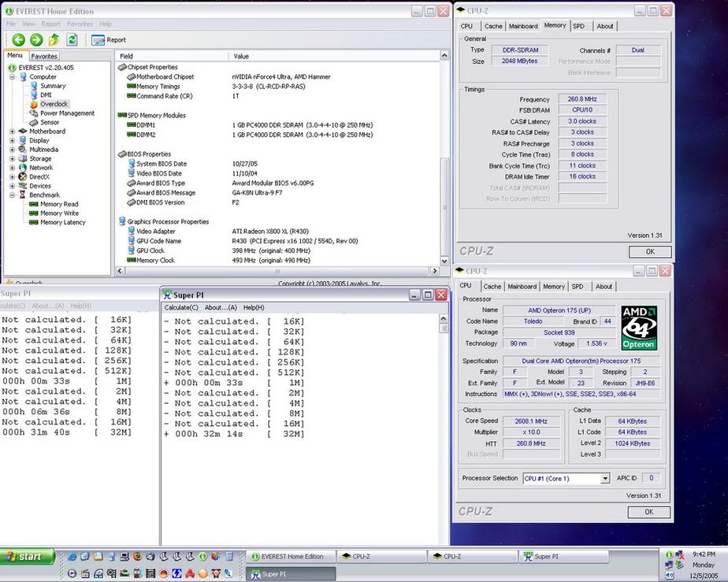This screenshot has width=728, height=582.
Task: Open the Favorites menu in EVEREST menu bar
Action: (80, 24)
